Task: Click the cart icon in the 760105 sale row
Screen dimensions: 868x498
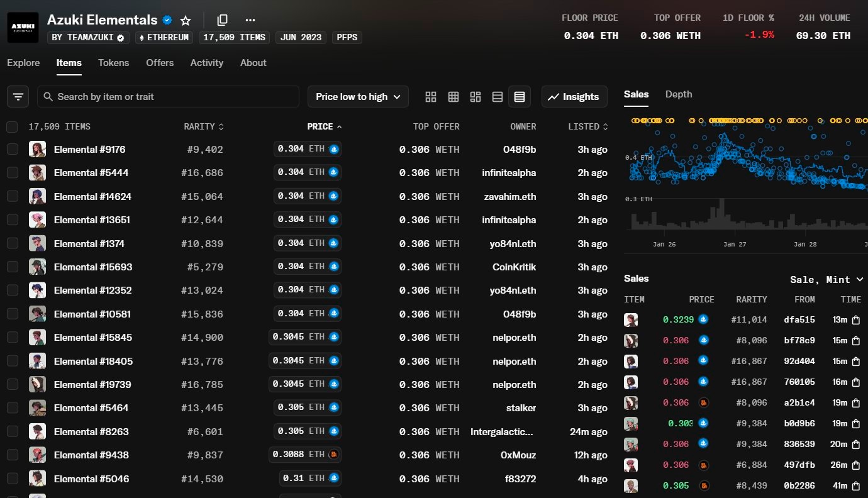Action: (x=856, y=382)
